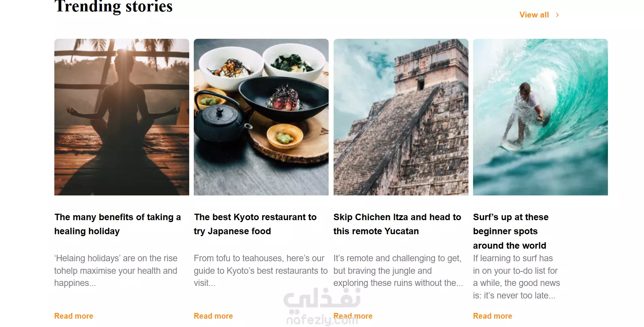Click the 'From tofu to teahouses' excerpt
Screen dimensions: 644x327
click(x=261, y=271)
